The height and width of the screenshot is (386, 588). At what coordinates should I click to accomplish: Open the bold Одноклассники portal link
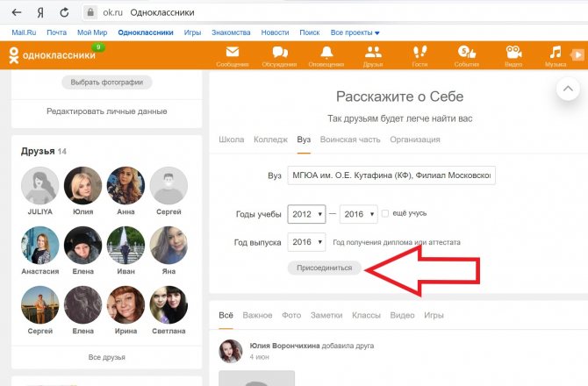pyautogui.click(x=146, y=32)
